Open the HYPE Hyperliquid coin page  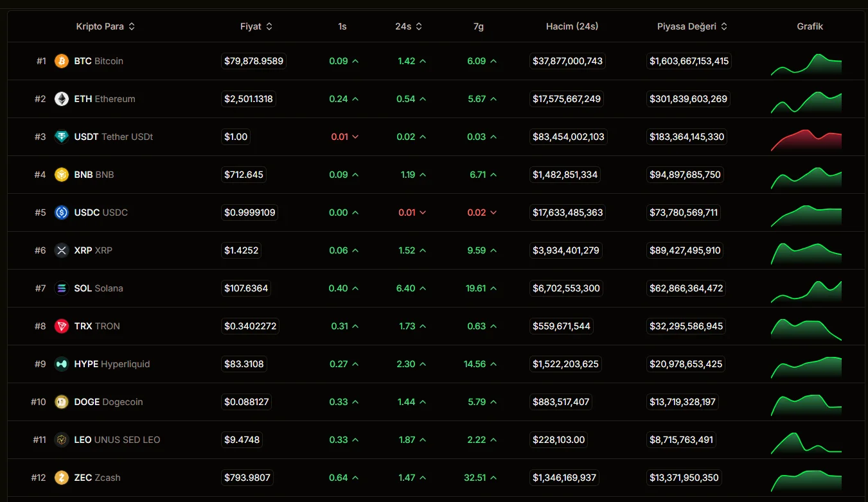[112, 364]
